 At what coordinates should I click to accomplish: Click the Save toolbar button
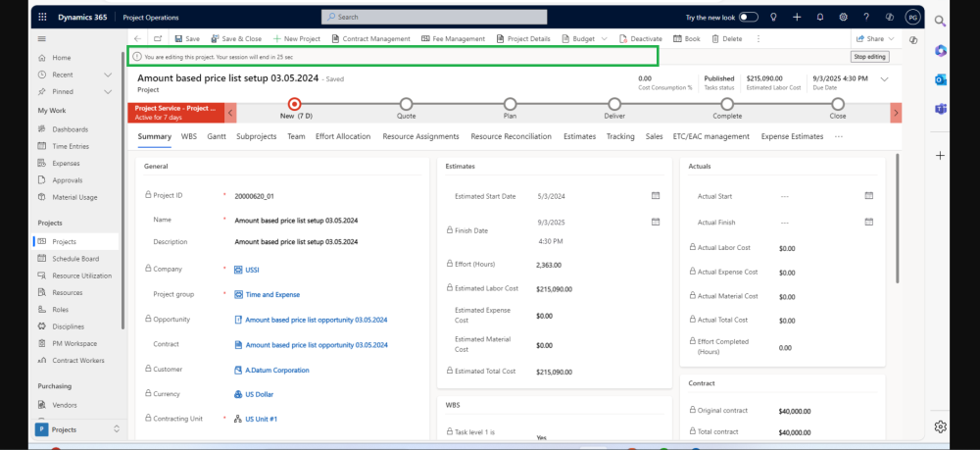pos(187,39)
